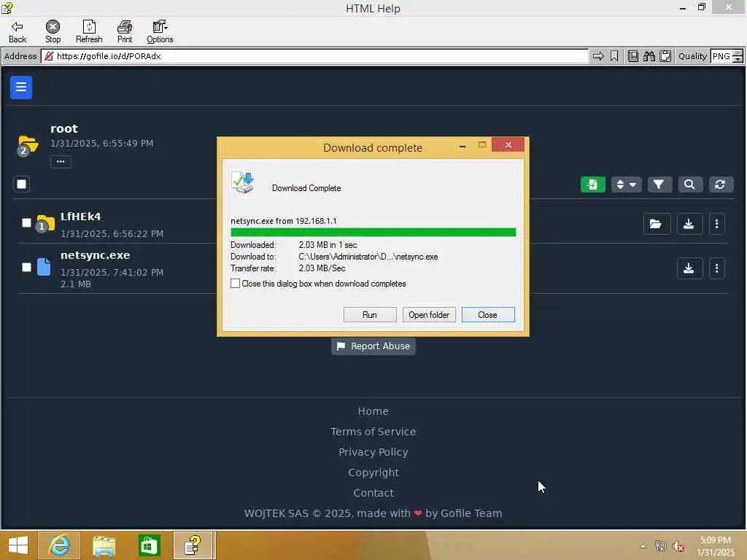747x560 pixels.
Task: Open the LfHEk4 more options menu
Action: [716, 224]
